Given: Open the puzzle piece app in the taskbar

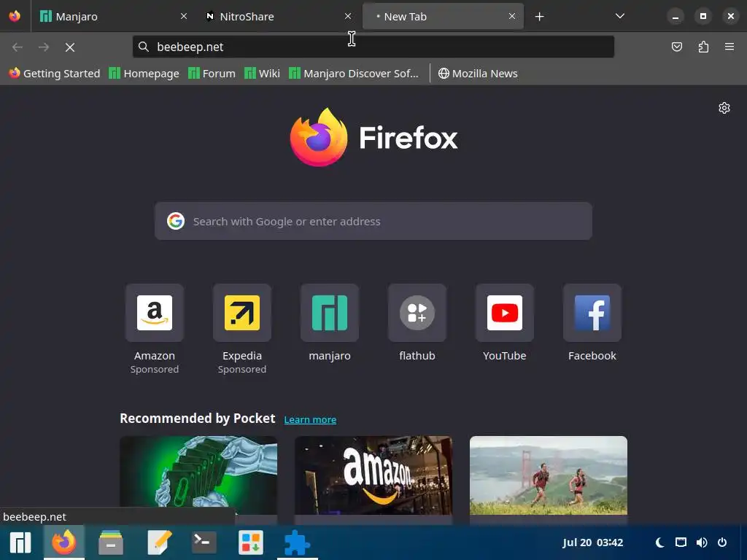Looking at the screenshot, I should [298, 542].
